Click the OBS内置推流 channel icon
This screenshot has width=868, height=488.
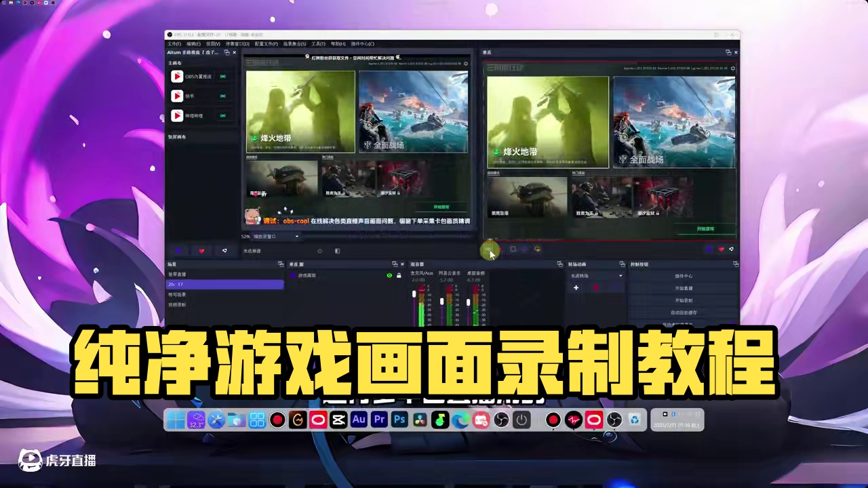coord(177,76)
